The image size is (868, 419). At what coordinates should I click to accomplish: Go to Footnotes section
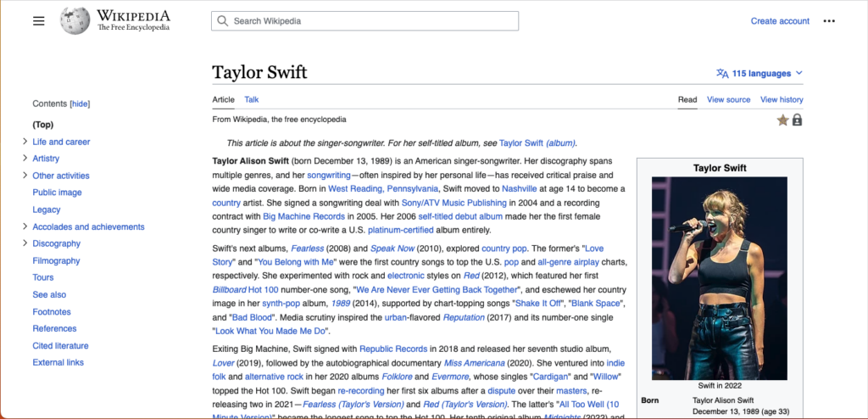pyautogui.click(x=52, y=311)
